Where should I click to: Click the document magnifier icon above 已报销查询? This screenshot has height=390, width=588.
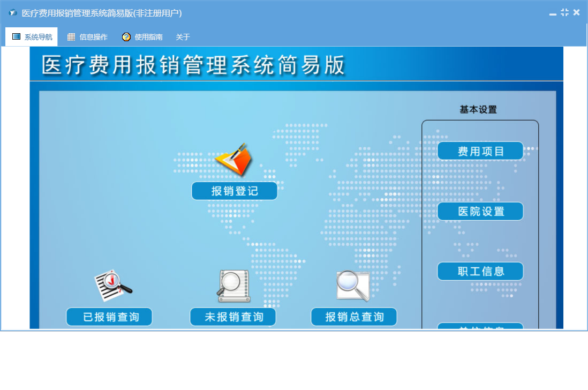click(x=113, y=286)
